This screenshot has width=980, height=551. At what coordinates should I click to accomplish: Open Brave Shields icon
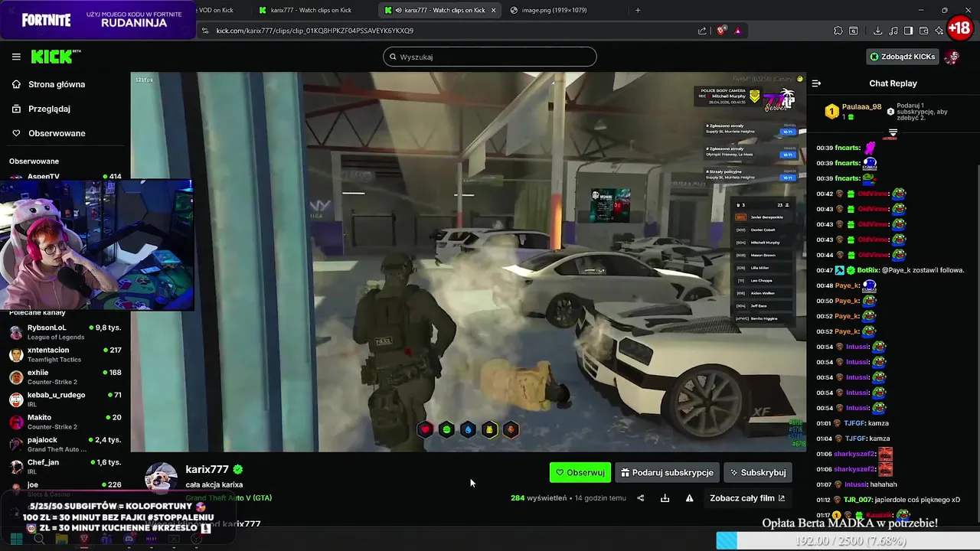point(721,31)
